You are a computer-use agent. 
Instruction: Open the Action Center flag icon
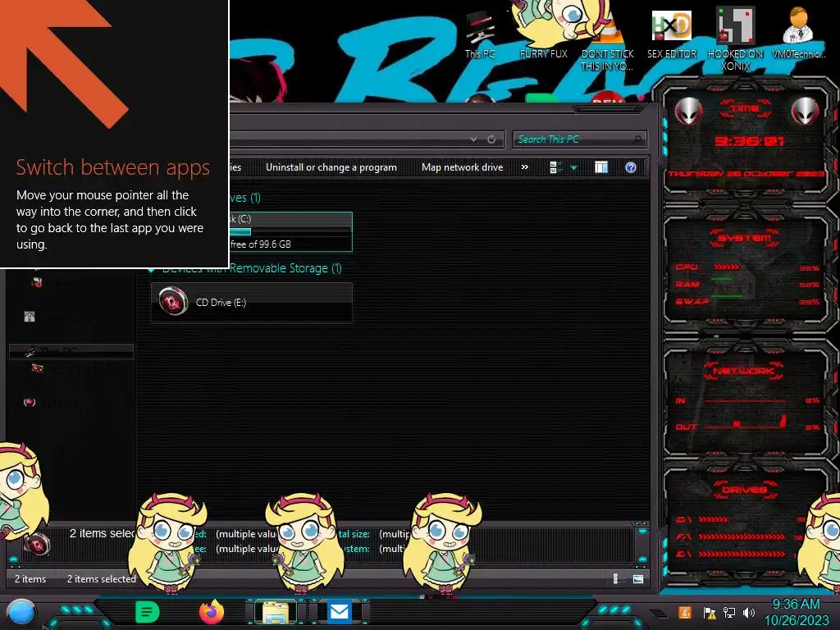click(710, 612)
